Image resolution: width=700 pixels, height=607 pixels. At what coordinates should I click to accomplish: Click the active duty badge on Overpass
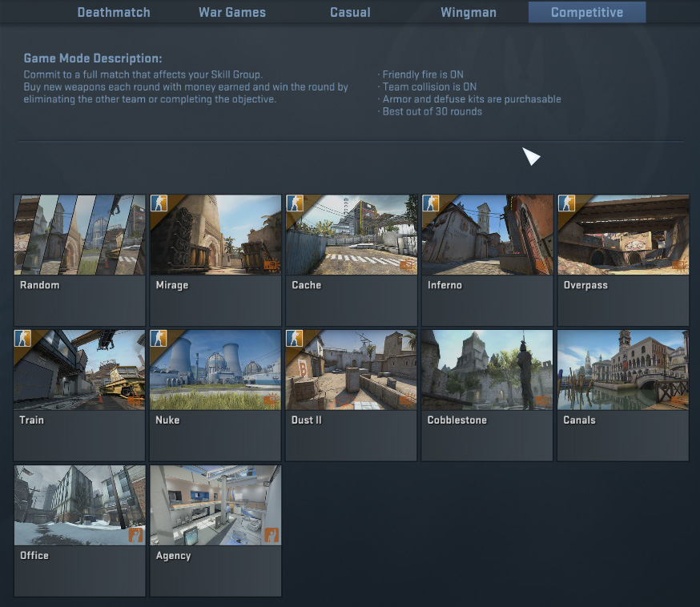tap(566, 203)
